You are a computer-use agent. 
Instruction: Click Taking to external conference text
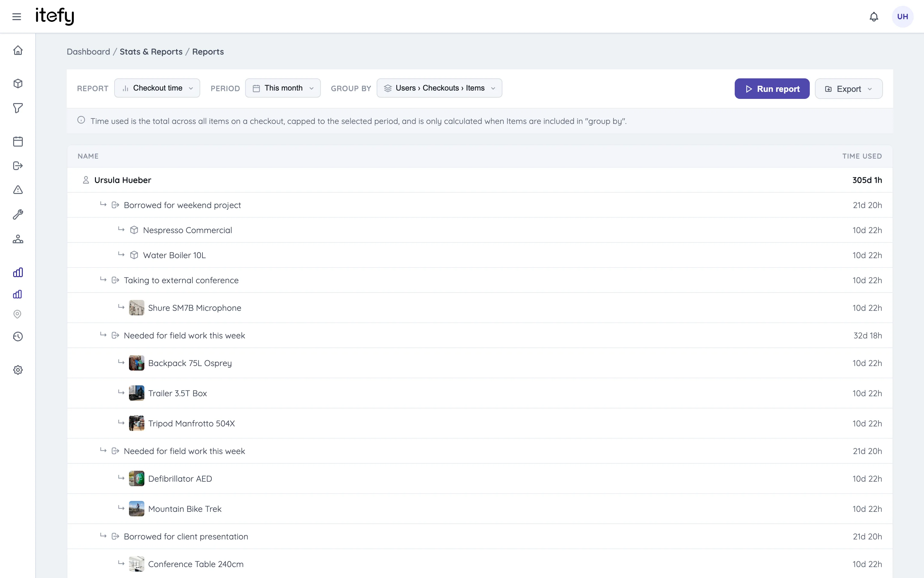click(181, 280)
